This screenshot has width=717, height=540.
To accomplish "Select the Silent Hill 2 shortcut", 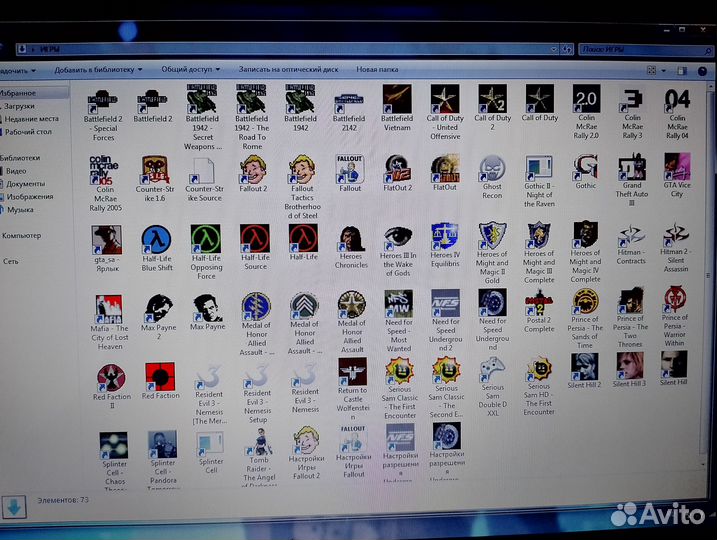I will 584,371.
